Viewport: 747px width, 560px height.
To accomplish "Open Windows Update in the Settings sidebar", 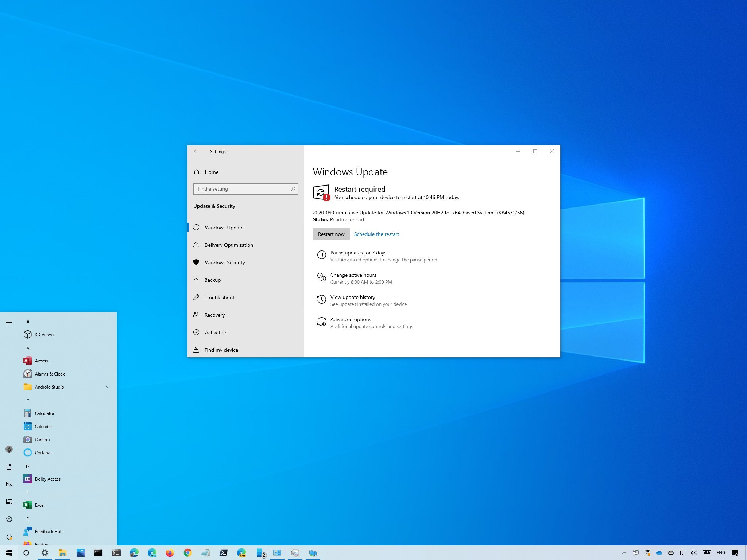I will 245,227.
